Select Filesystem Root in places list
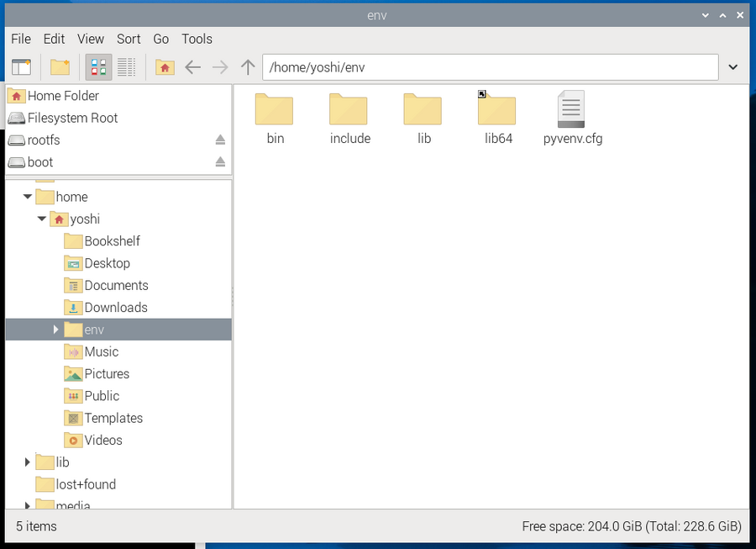This screenshot has height=549, width=756. [72, 119]
